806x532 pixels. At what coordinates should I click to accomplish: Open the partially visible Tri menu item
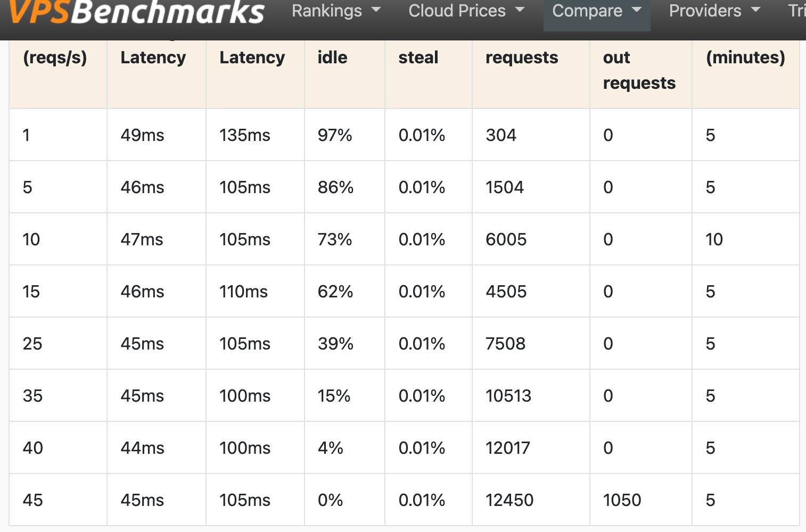(796, 11)
